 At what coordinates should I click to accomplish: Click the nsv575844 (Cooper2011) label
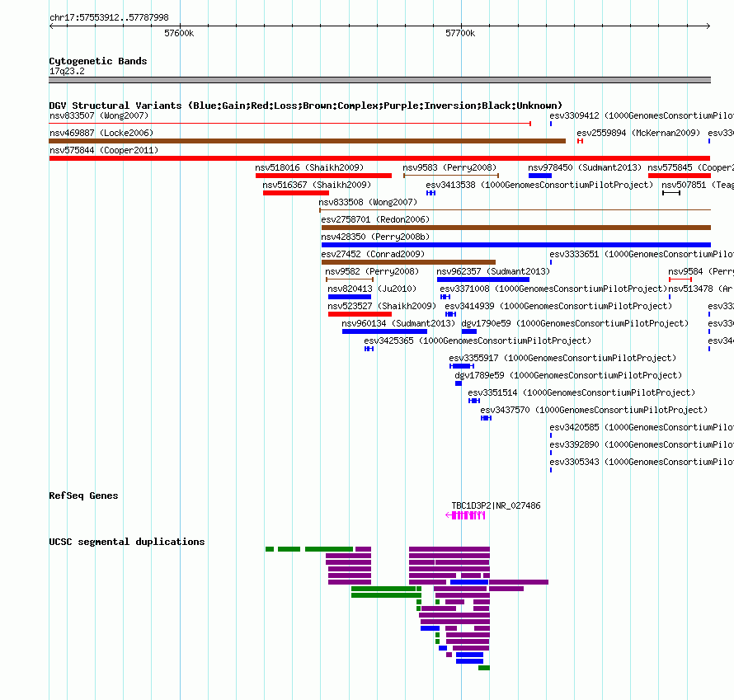104,150
